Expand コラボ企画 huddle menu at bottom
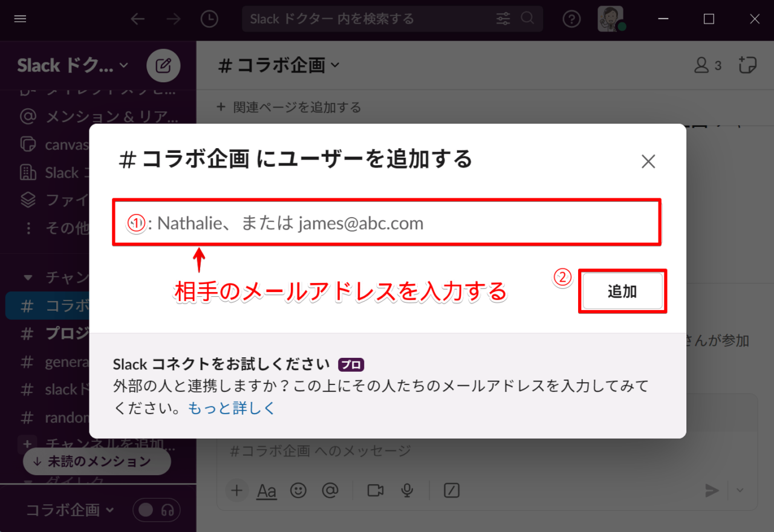The width and height of the screenshot is (774, 532). tap(70, 510)
